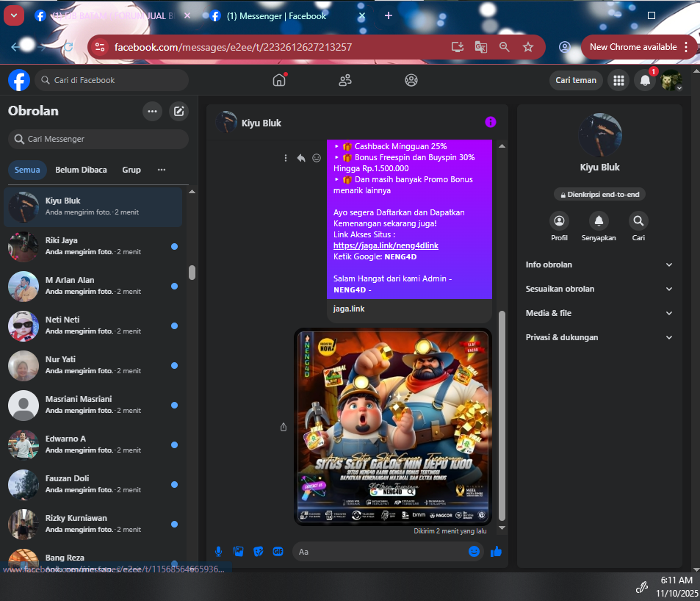Open the jaga.link/neng4dlink hyperlink
The width and height of the screenshot is (700, 601).
point(386,245)
